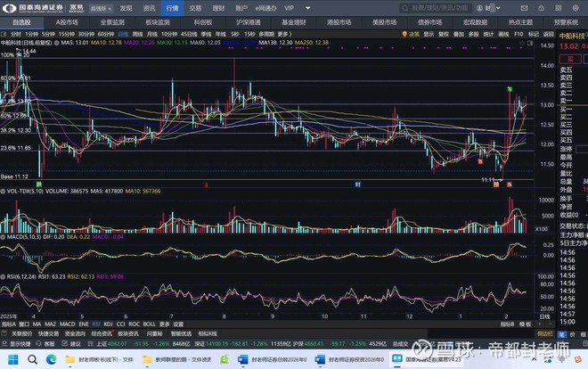Image resolution: width=588 pixels, height=369 pixels.
Task: Switch to the 自选股 watchlist tab
Action: point(21,22)
